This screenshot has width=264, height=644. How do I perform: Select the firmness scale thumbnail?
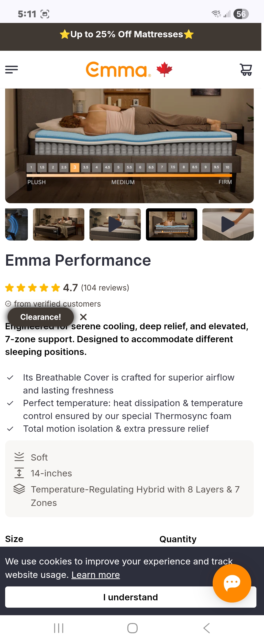[172, 224]
